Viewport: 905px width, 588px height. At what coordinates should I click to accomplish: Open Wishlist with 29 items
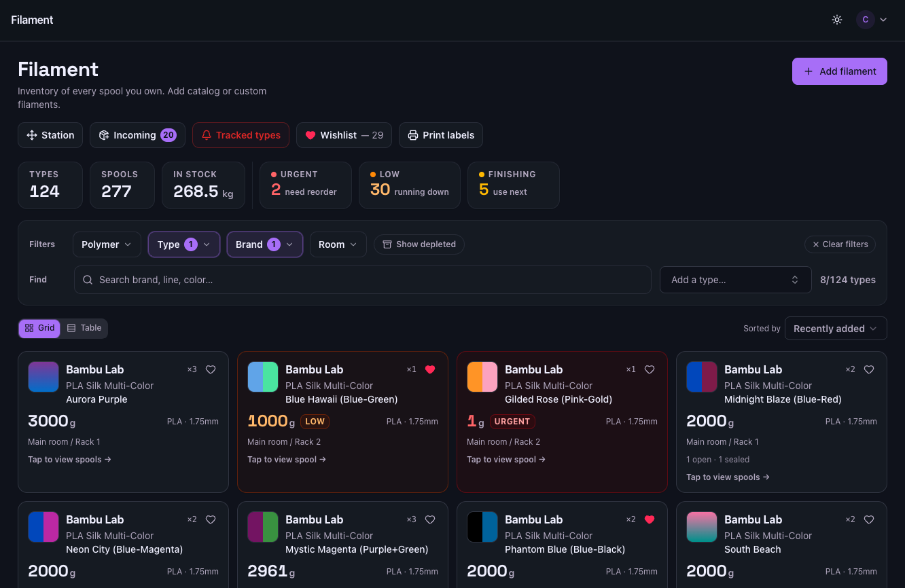point(344,135)
